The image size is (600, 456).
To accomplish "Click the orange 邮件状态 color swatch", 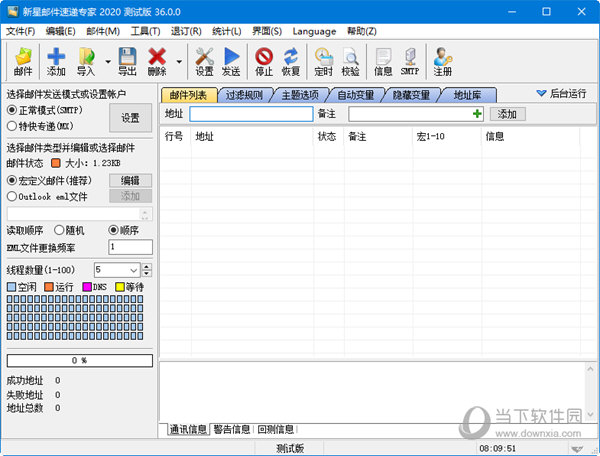I will tap(55, 163).
